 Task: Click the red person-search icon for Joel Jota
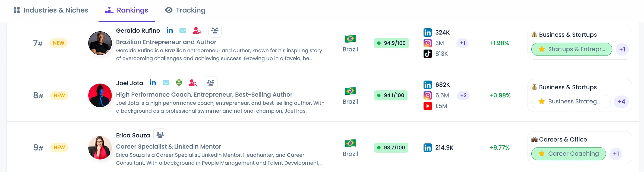(x=193, y=83)
